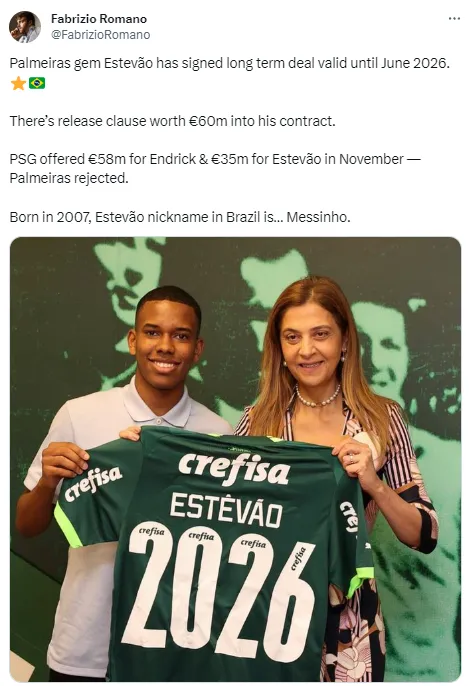Click the woman's pearl necklace in photo
This screenshot has height=686, width=469.
318,397
